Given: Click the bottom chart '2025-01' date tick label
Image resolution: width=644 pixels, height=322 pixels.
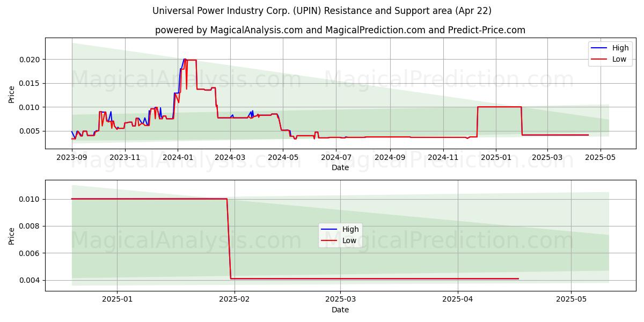Looking at the screenshot, I should coord(117,300).
